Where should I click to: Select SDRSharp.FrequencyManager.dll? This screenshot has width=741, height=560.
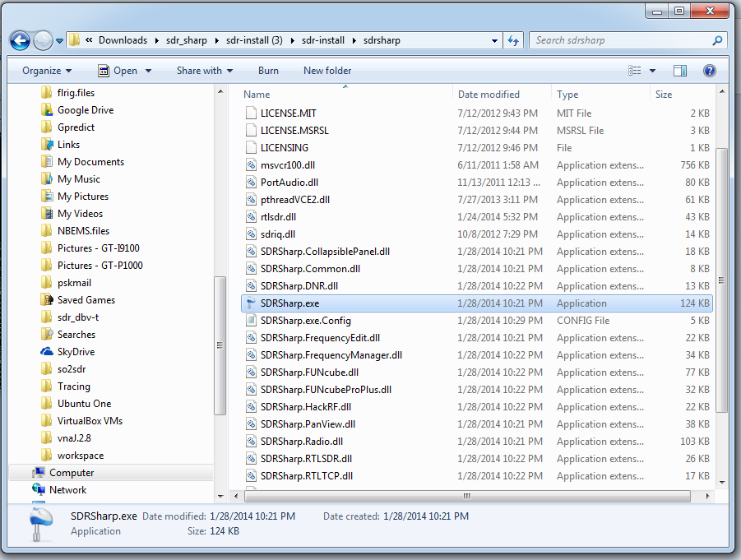(331, 355)
